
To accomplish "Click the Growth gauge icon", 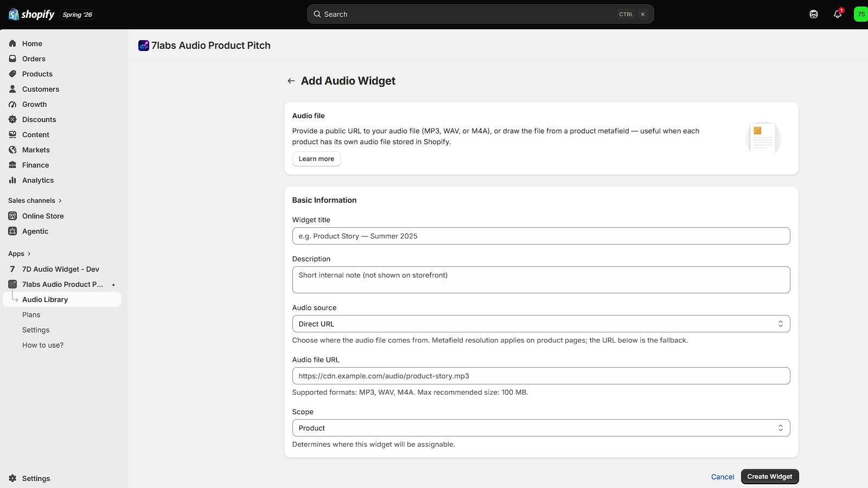I will coord(12,104).
